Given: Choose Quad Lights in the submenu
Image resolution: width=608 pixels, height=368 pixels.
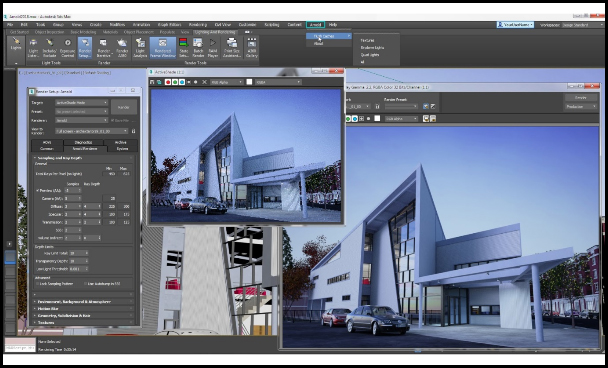Looking at the screenshot, I should coord(370,55).
